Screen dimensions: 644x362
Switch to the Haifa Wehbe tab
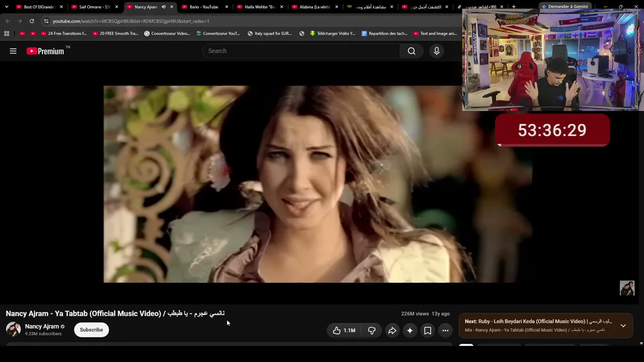click(260, 7)
